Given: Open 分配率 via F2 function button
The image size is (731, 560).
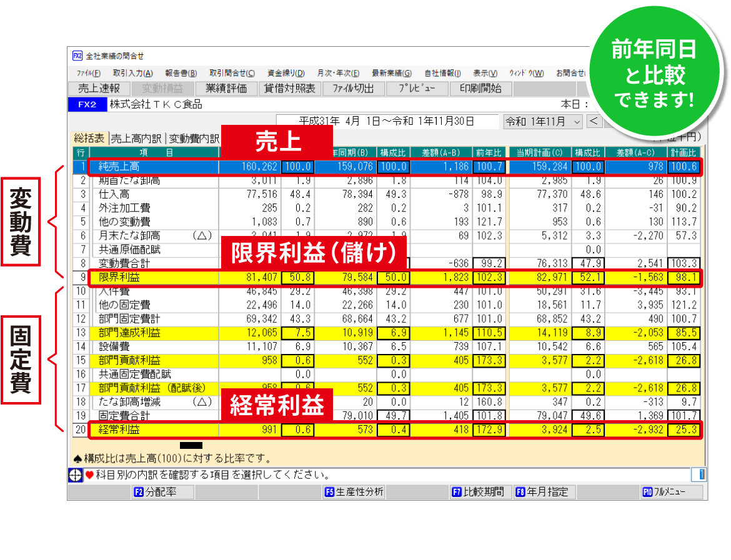Looking at the screenshot, I should coord(164,492).
